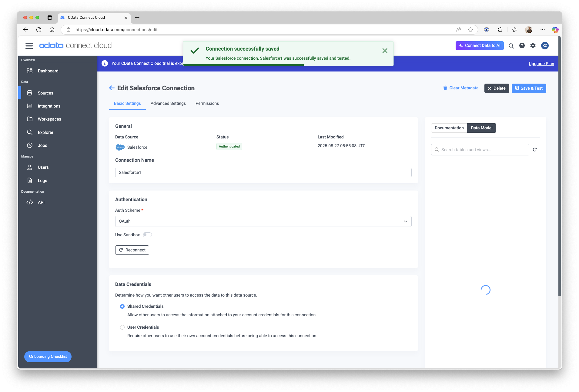Click the trial expiration progress bar
Screen dimensions: 579x392
tap(243, 65)
